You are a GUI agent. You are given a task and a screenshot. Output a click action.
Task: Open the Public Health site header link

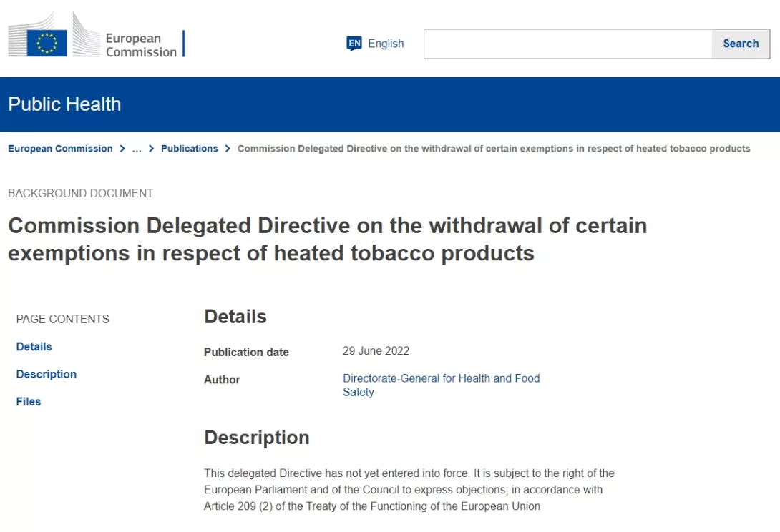[64, 104]
